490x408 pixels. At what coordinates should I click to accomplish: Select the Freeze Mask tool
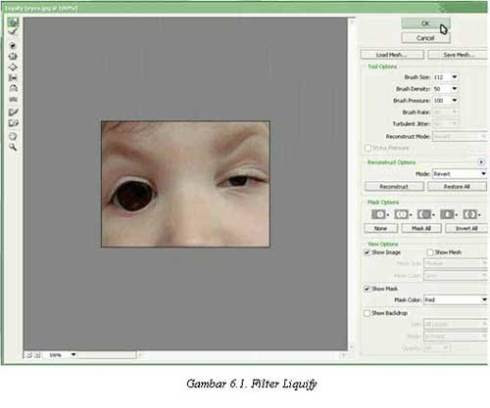[13, 112]
